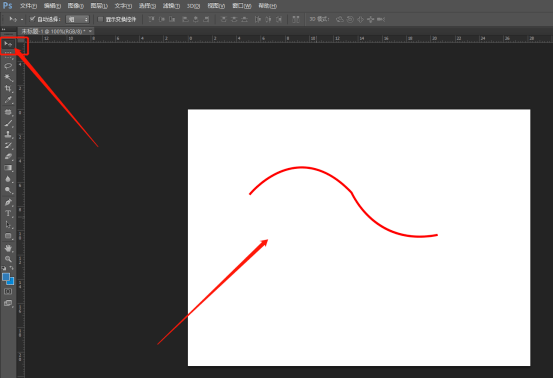Select the Clone Stamp tool
Image resolution: width=553 pixels, height=379 pixels.
(8, 134)
